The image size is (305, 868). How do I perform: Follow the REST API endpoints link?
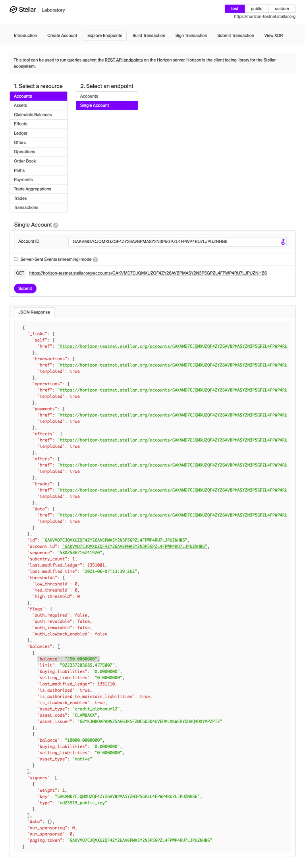click(124, 60)
